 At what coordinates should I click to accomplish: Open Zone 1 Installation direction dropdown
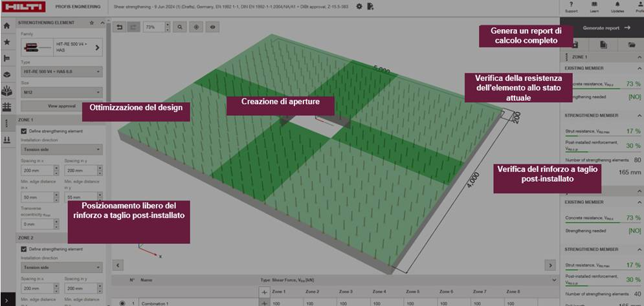click(61, 149)
